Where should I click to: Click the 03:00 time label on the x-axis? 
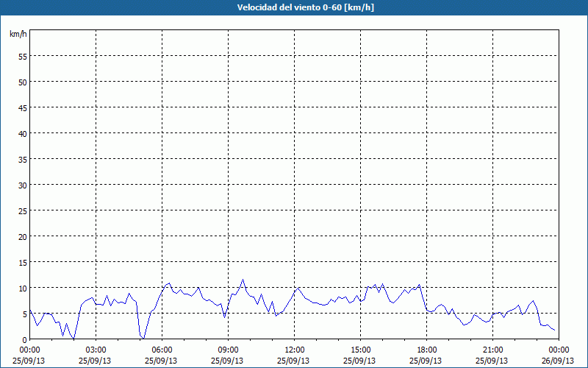click(96, 350)
